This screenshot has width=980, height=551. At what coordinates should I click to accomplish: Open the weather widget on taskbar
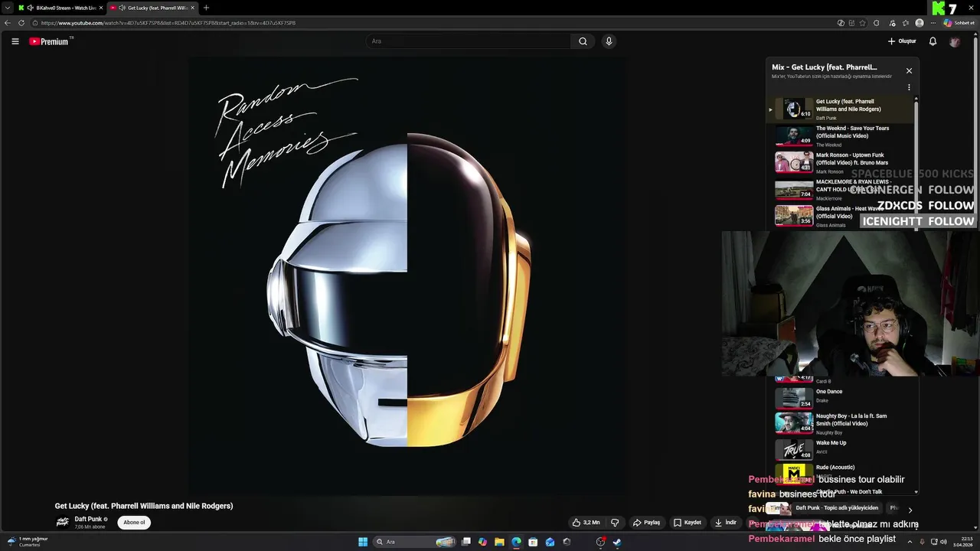click(x=28, y=542)
